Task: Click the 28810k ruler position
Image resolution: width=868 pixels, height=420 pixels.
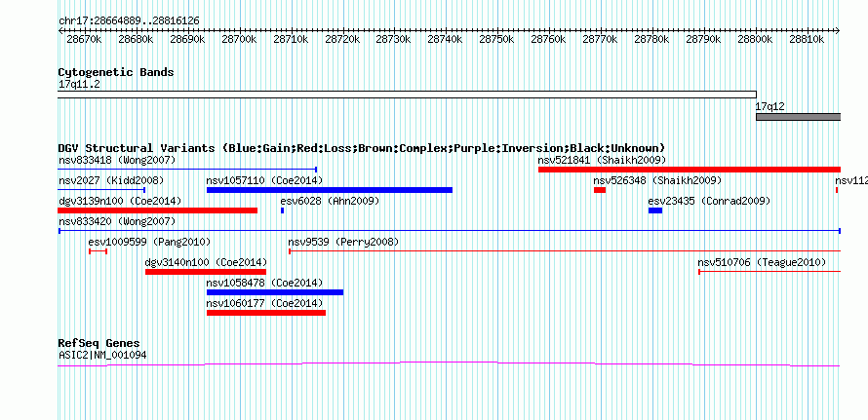Action: [x=807, y=39]
